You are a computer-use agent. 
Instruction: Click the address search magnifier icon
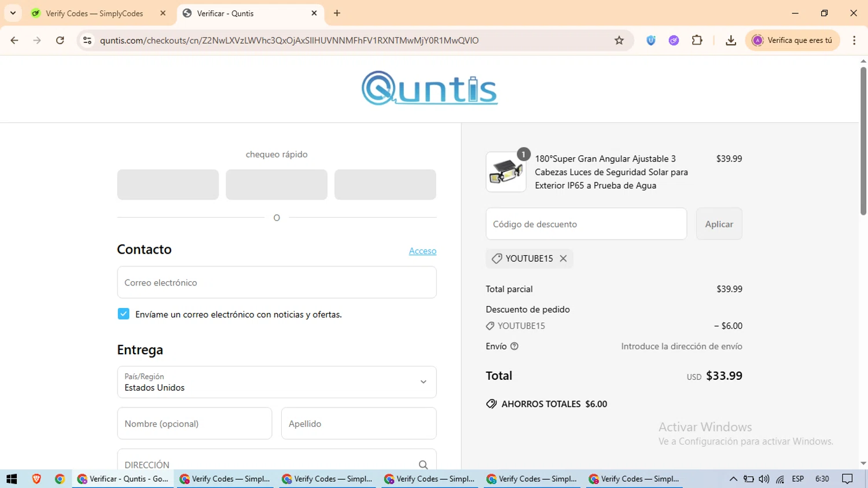[x=423, y=465]
